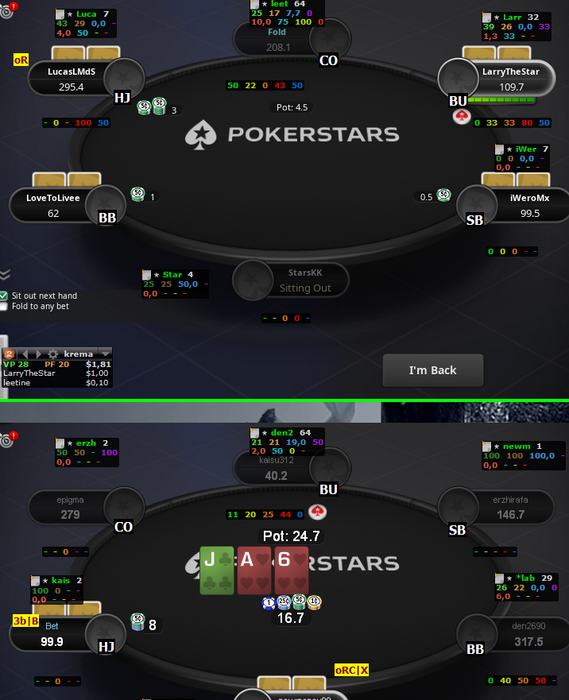Click the yellow oRC|X badge
This screenshot has width=569, height=700.
(352, 670)
